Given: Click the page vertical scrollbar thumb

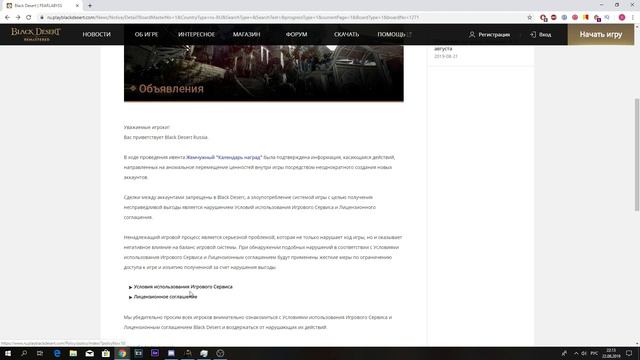Looking at the screenshot, I should 637,154.
